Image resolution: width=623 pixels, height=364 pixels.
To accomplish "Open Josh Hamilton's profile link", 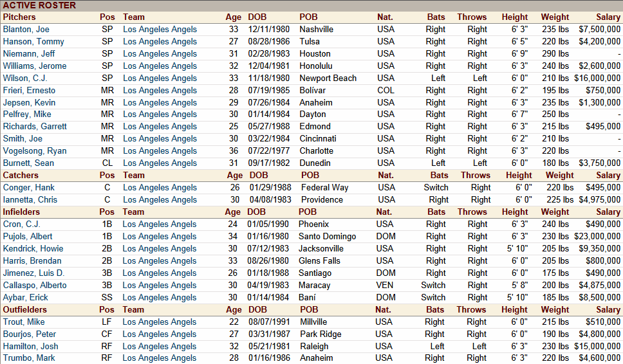I will 30,346.
